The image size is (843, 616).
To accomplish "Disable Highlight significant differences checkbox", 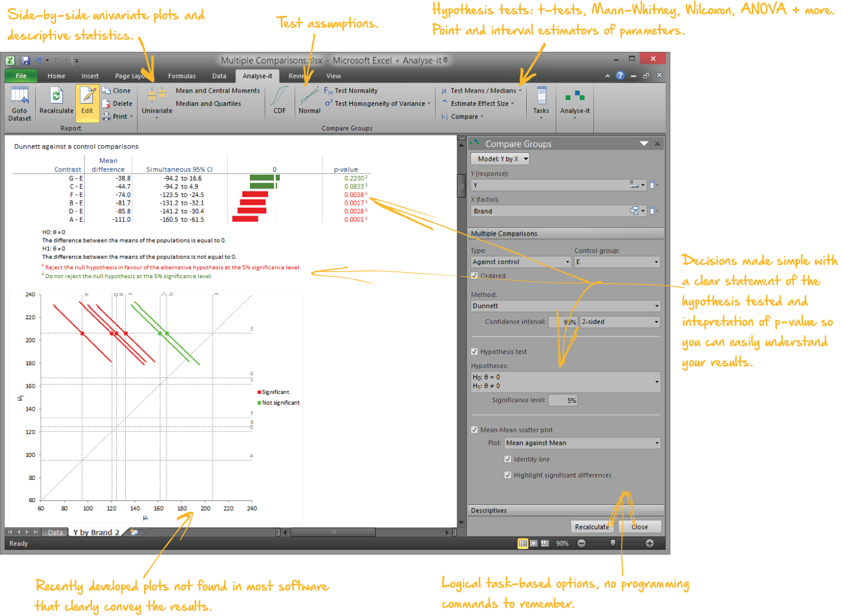I will [508, 475].
